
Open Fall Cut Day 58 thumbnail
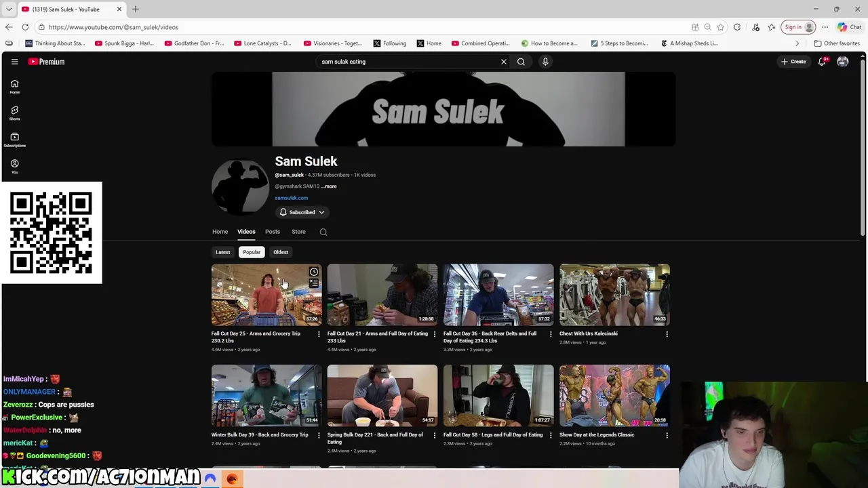[498, 396]
